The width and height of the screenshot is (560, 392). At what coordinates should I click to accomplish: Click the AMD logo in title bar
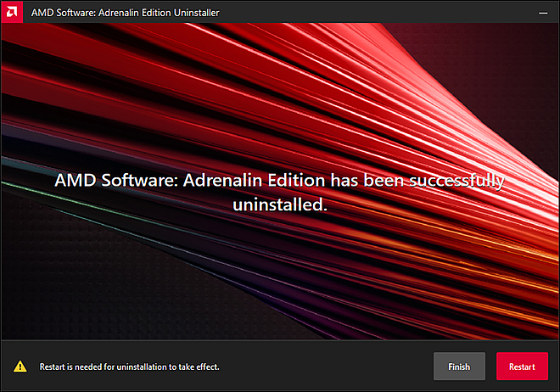click(x=14, y=14)
